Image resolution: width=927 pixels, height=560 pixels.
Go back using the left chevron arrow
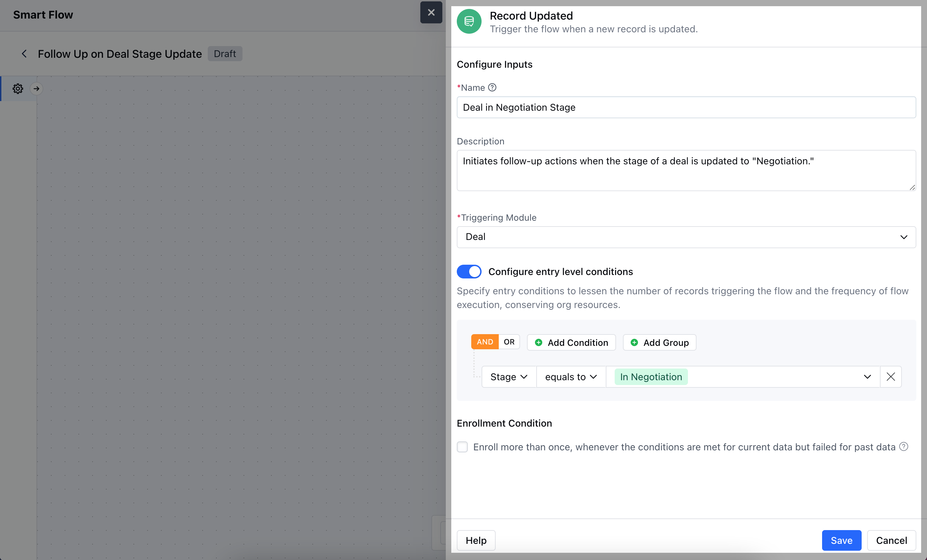coord(24,54)
